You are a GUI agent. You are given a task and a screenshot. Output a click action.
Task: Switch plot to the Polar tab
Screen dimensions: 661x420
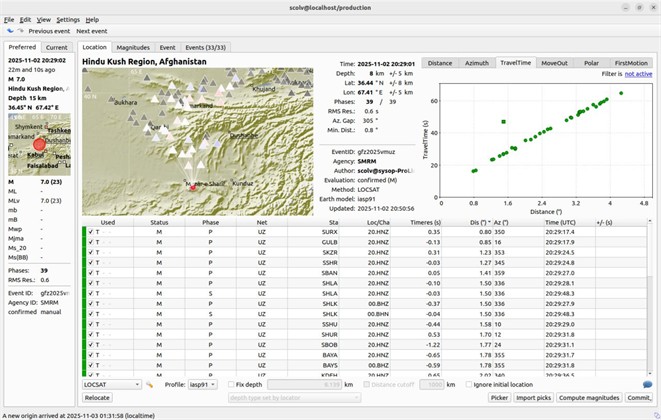point(591,63)
